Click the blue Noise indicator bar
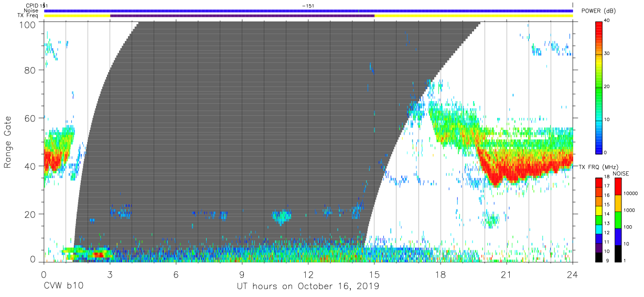 [x=308, y=10]
